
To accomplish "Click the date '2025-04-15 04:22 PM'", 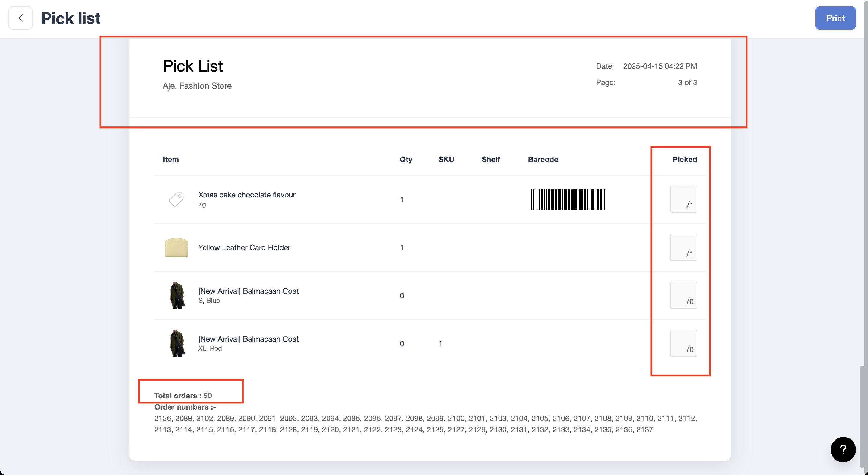I will [660, 66].
